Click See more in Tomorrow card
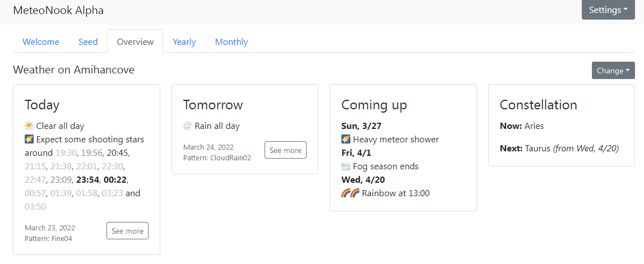 285,150
